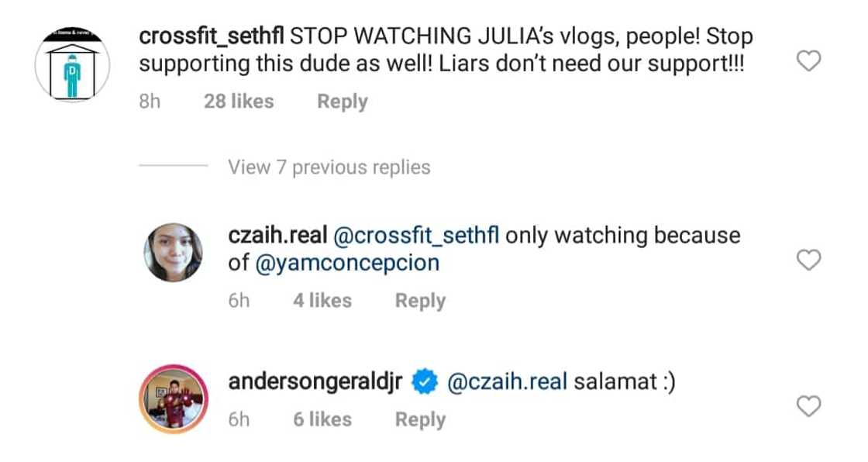Reply to czaih.real's comment
This screenshot has height=462, width=868.
[x=419, y=300]
